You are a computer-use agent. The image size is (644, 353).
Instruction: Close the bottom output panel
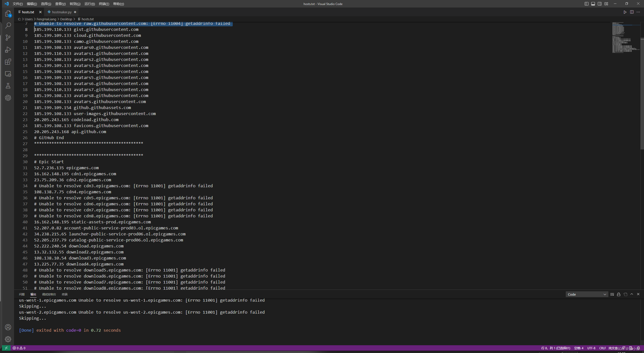638,294
